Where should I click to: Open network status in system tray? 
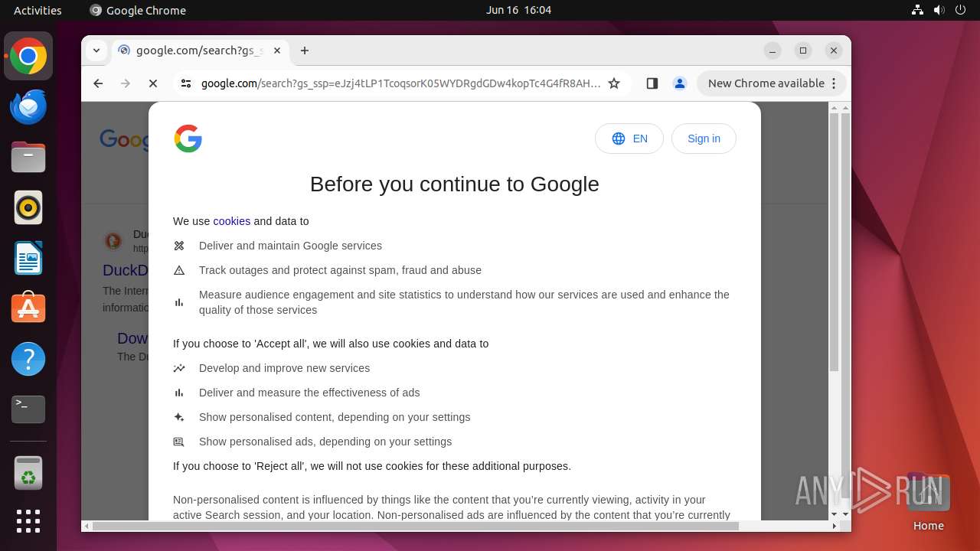[918, 10]
